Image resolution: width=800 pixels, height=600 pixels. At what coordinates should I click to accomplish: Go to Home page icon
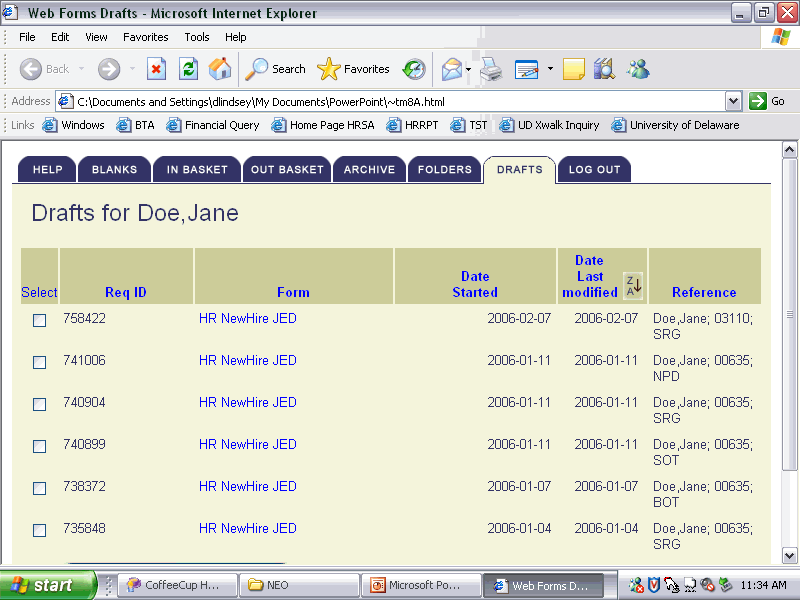(x=220, y=69)
